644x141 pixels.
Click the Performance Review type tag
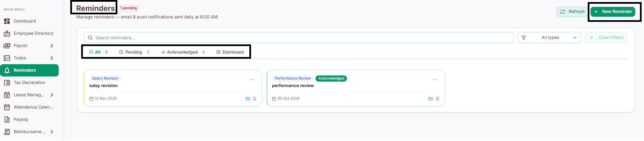[x=293, y=79]
